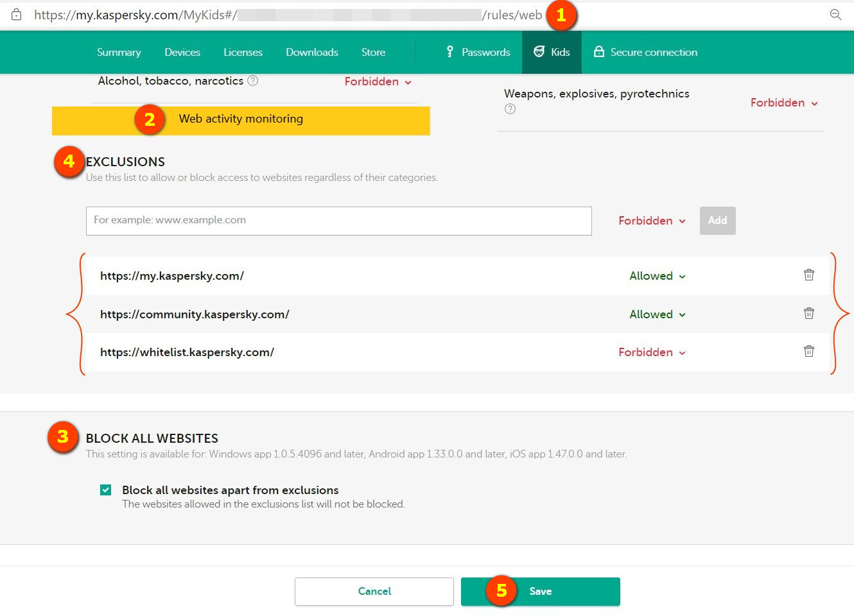
Task: Open Weapons, explosives, pyrotechnics Forbidden dropdown
Action: [x=784, y=103]
